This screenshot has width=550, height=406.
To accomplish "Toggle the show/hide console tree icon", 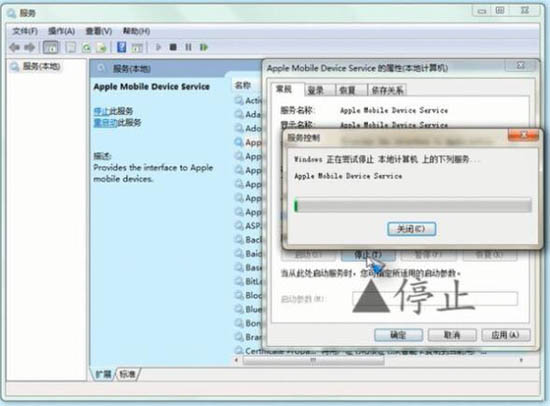I will (51, 47).
